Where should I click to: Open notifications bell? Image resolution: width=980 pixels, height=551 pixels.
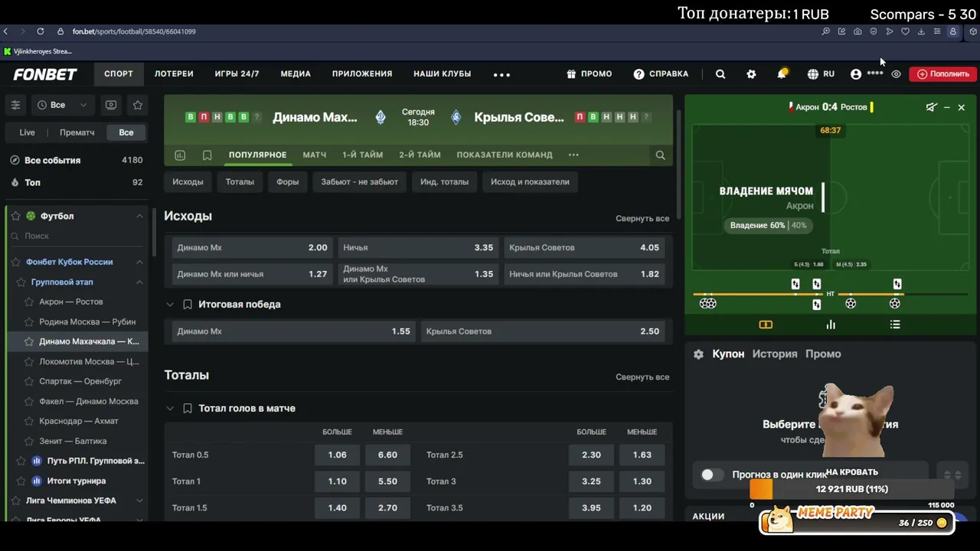point(782,73)
